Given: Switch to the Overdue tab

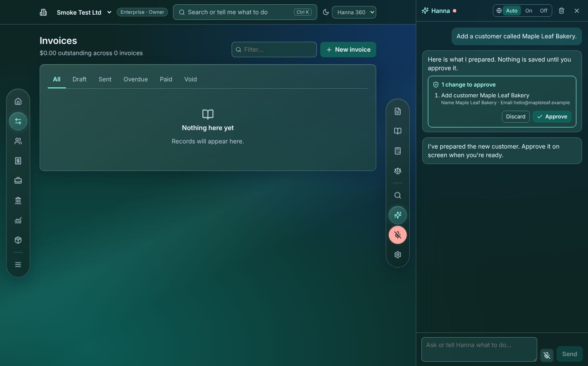Looking at the screenshot, I should (136, 80).
